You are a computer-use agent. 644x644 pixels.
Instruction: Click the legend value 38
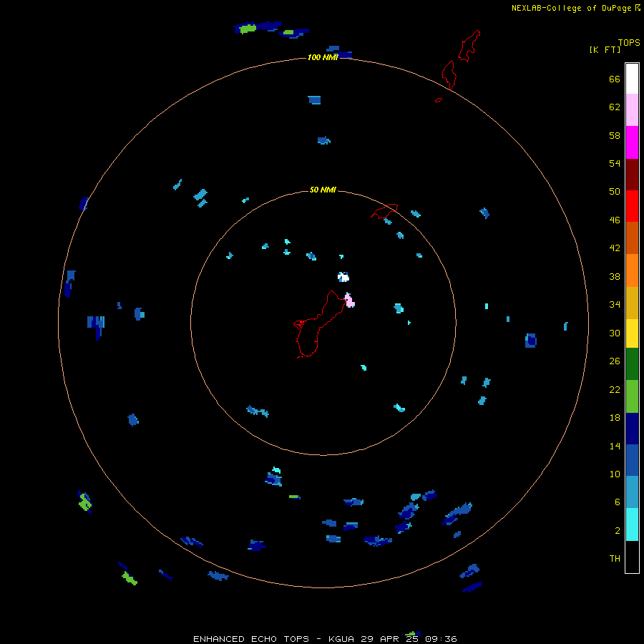pyautogui.click(x=615, y=276)
